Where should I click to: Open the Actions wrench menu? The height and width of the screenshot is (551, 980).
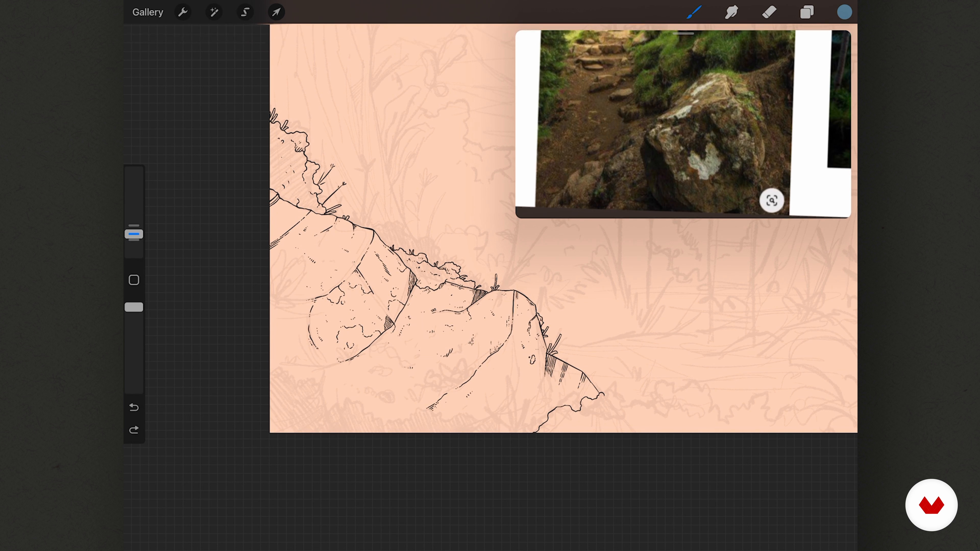point(183,12)
